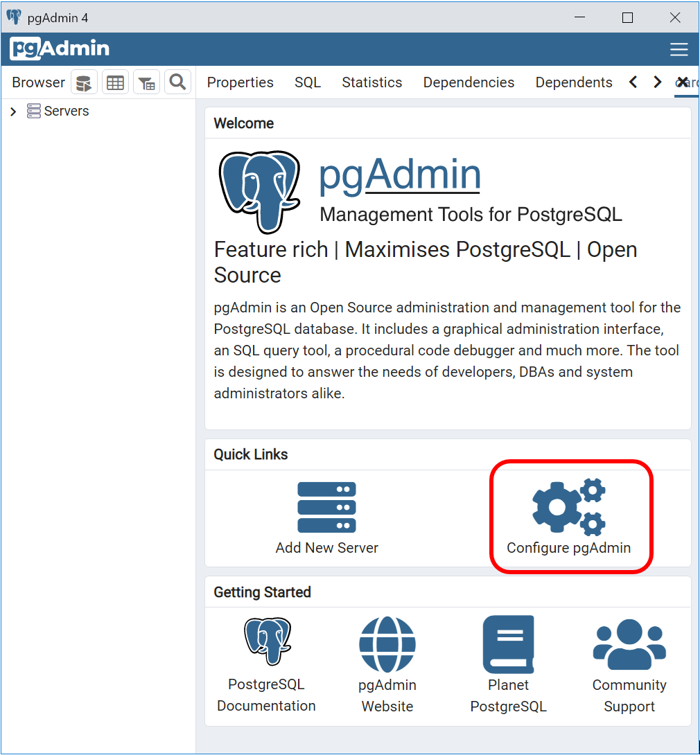Click the Add New Server label
This screenshot has width=700, height=755.
pos(326,548)
